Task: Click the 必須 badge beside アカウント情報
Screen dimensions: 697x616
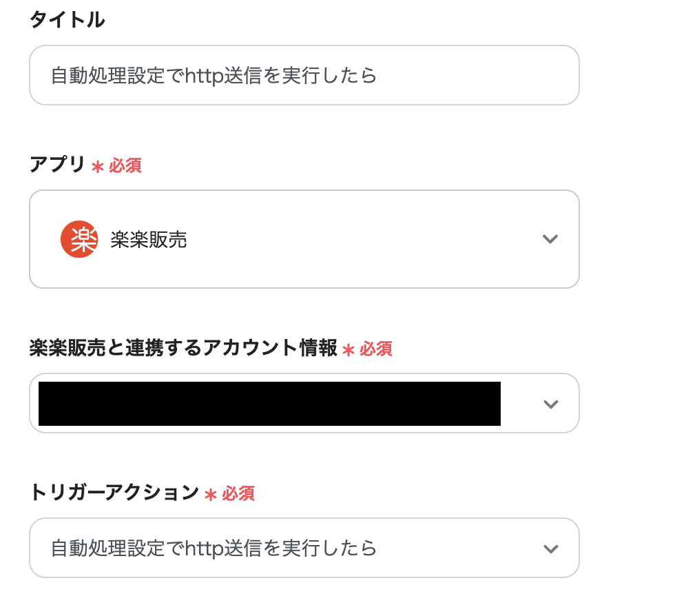Action: [x=376, y=349]
